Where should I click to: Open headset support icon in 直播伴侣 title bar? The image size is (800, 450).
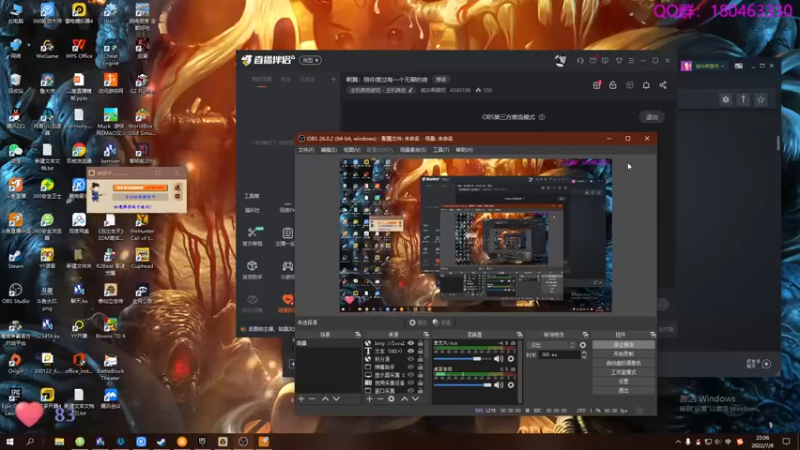[580, 61]
